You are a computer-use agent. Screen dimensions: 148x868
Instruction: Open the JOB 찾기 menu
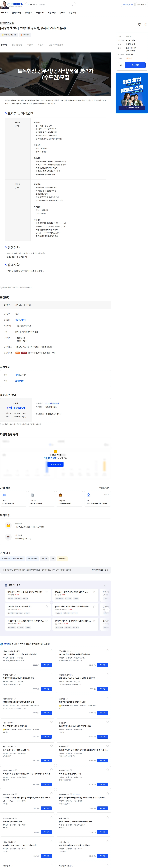coord(4,13)
